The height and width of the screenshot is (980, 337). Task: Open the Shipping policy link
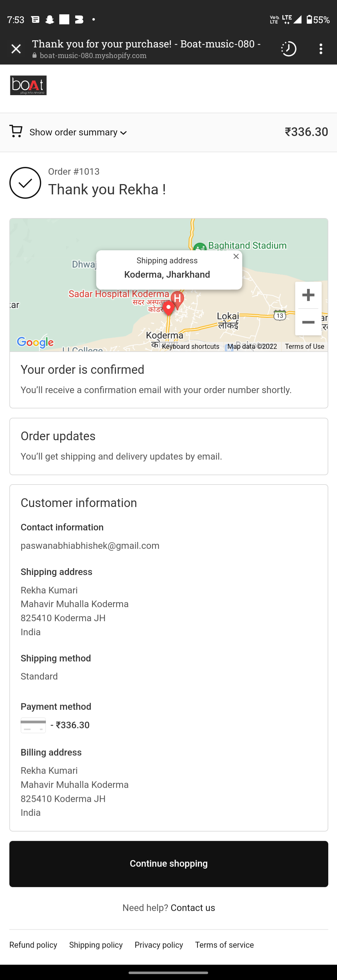[x=96, y=945]
